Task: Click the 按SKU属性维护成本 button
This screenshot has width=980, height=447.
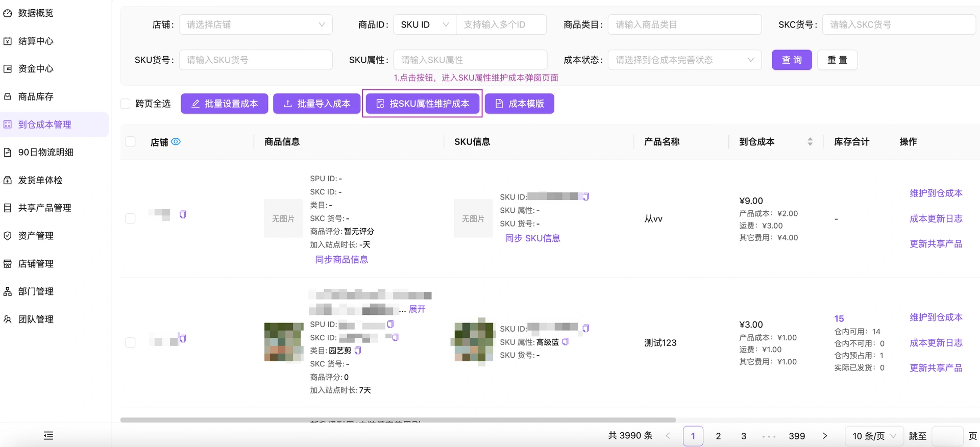Action: pyautogui.click(x=422, y=104)
